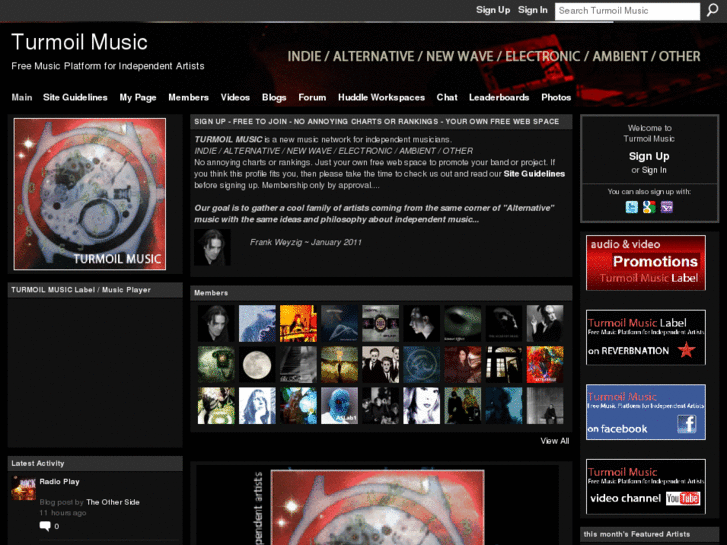Click the Radio Play post thumbnail icon
Screen dimensions: 727x545
pyautogui.click(x=24, y=488)
